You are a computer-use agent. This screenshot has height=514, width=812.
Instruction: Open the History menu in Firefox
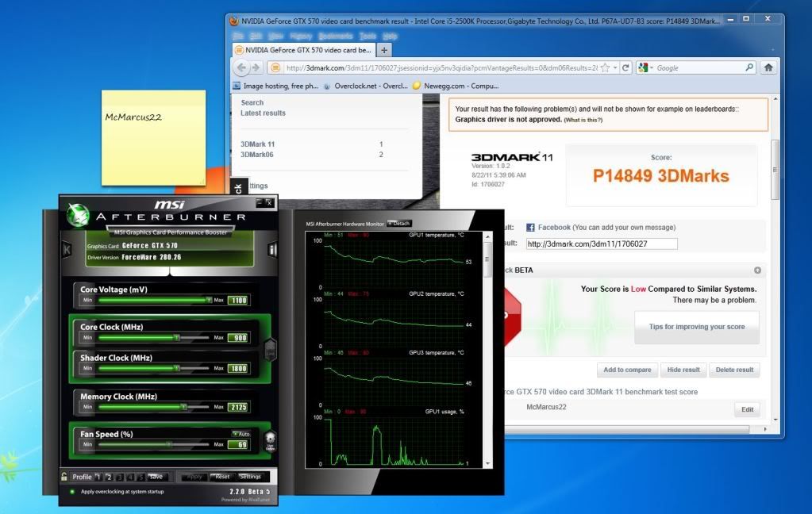(301, 36)
